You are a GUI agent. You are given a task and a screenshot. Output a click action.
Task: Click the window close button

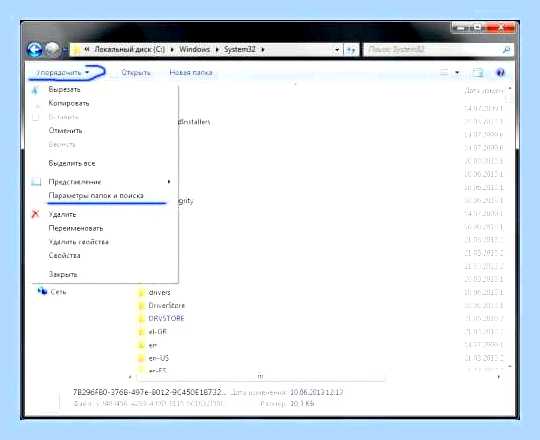(x=501, y=28)
